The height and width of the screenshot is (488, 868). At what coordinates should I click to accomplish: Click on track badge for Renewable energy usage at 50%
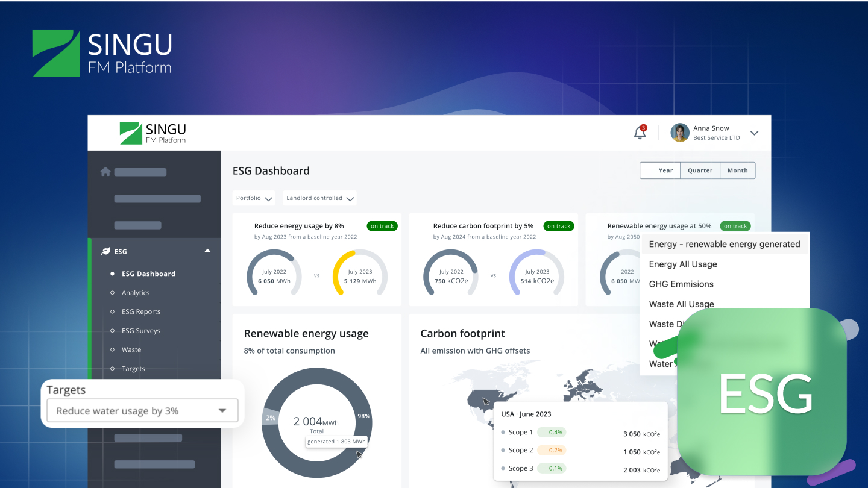click(735, 226)
